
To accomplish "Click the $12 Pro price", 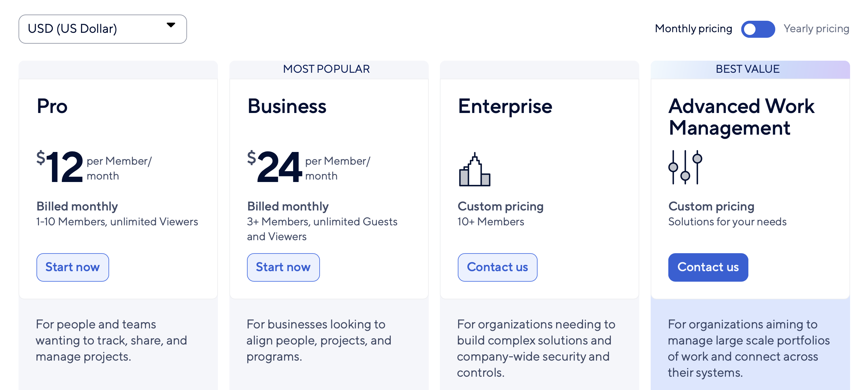I will (x=60, y=167).
